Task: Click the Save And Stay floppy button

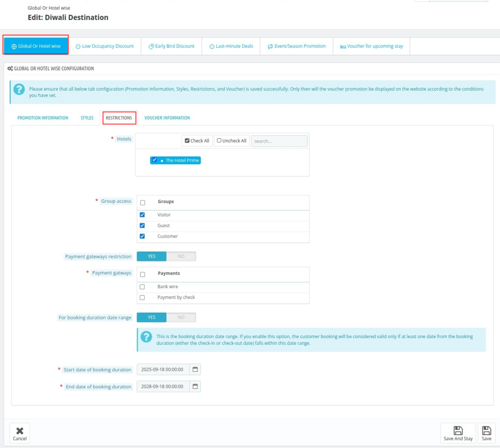Action: (458, 433)
